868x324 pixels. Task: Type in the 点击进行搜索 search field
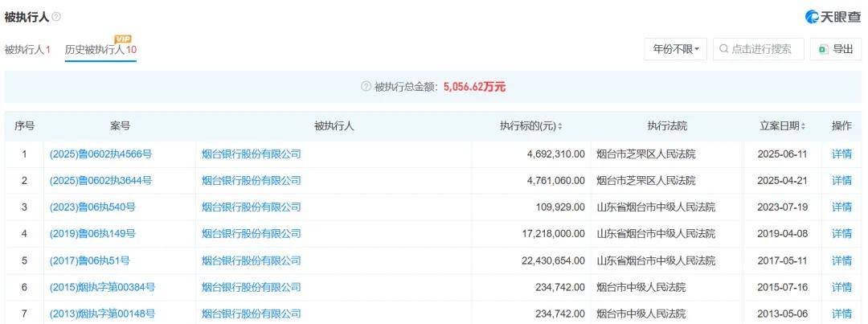764,49
